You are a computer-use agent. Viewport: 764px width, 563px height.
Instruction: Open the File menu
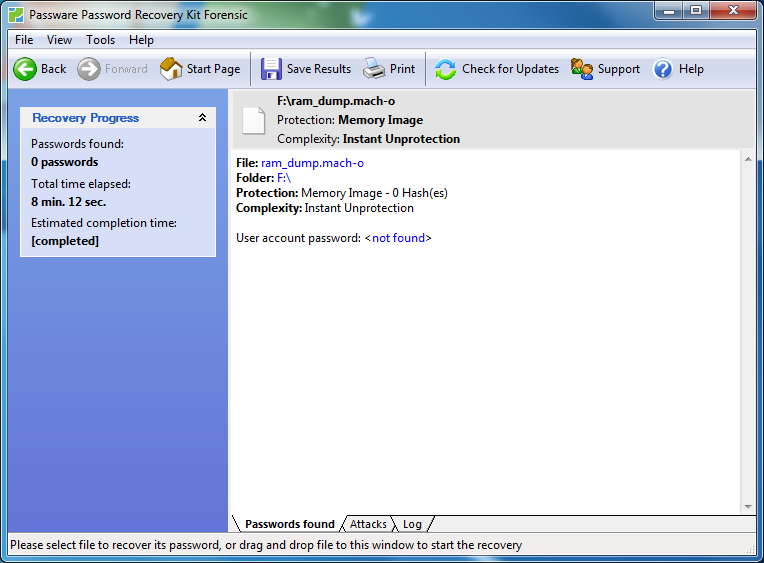[x=24, y=40]
